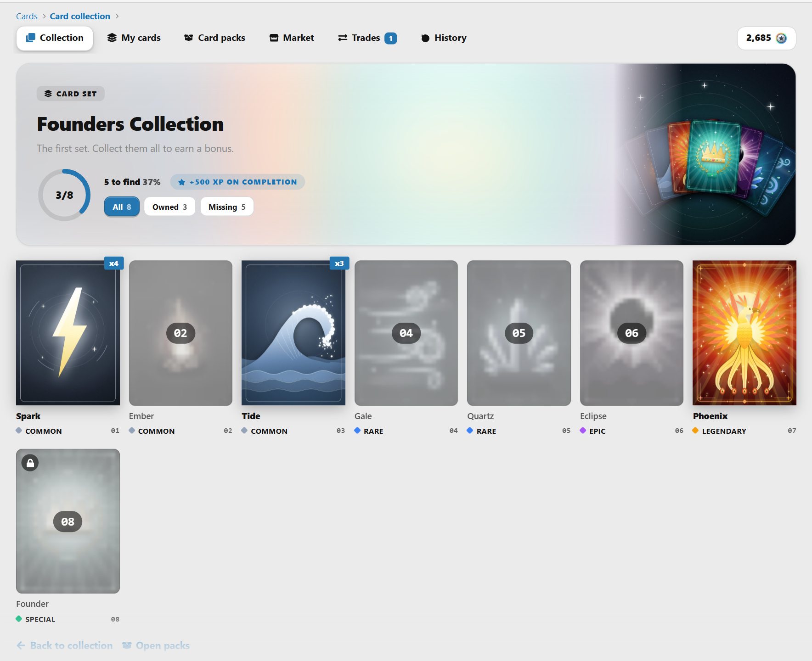This screenshot has width=812, height=661.
Task: Click the Phoenix card name
Action: click(x=710, y=416)
